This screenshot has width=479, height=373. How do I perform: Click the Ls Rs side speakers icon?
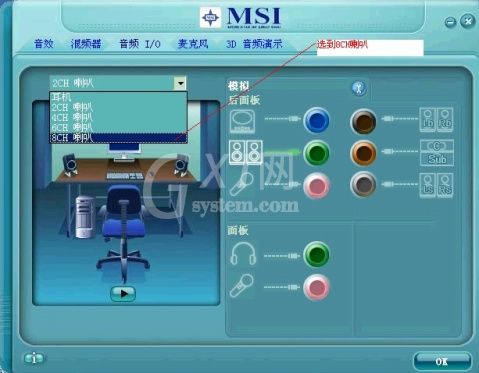[436, 185]
